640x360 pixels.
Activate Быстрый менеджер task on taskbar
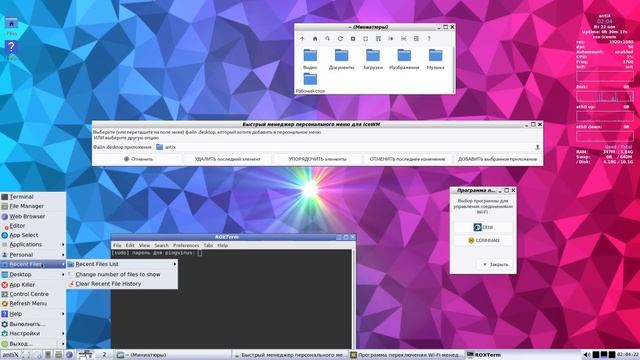[x=290, y=355]
